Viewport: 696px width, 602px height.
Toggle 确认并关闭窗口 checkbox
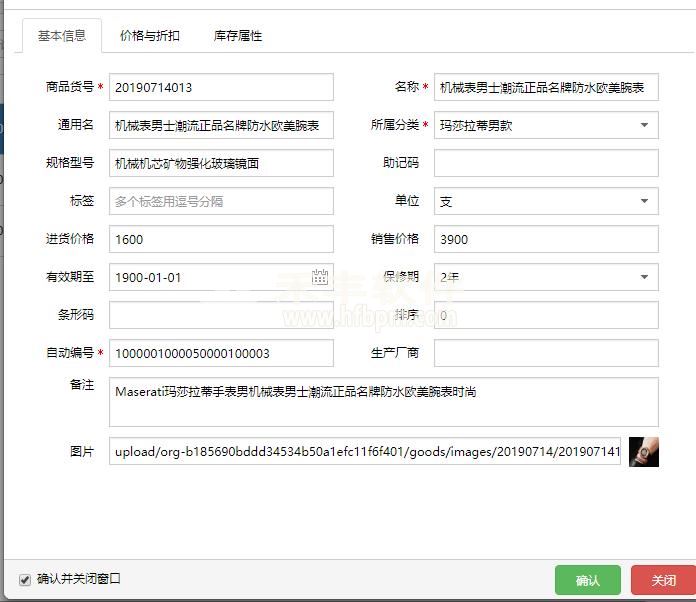25,579
